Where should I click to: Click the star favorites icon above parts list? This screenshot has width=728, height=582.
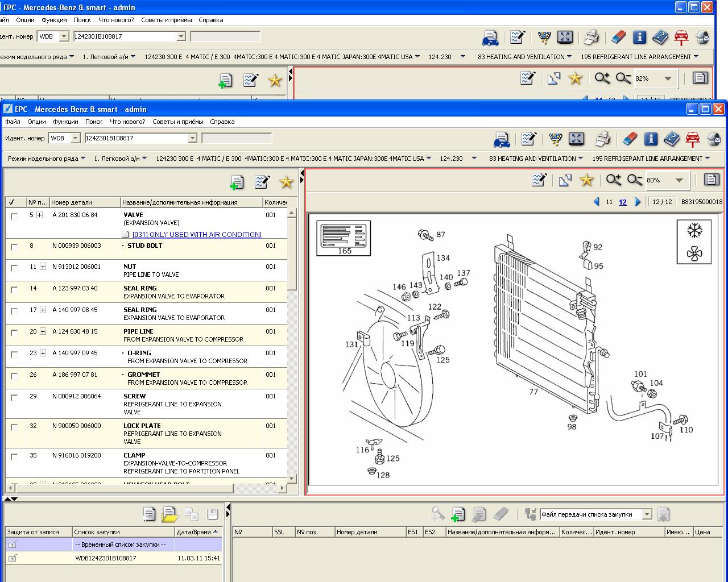(286, 182)
